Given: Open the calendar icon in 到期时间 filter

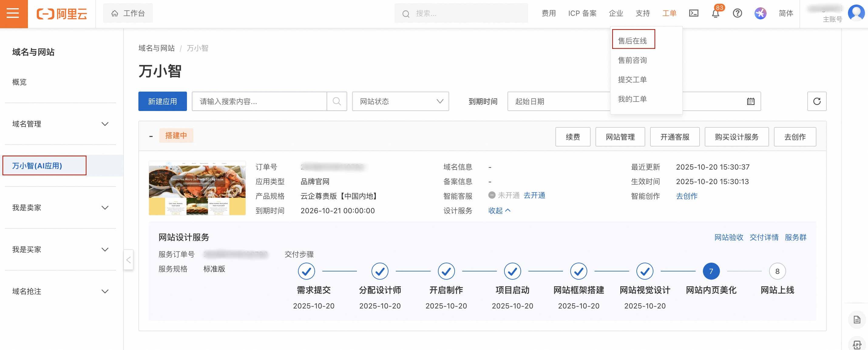Looking at the screenshot, I should [751, 101].
